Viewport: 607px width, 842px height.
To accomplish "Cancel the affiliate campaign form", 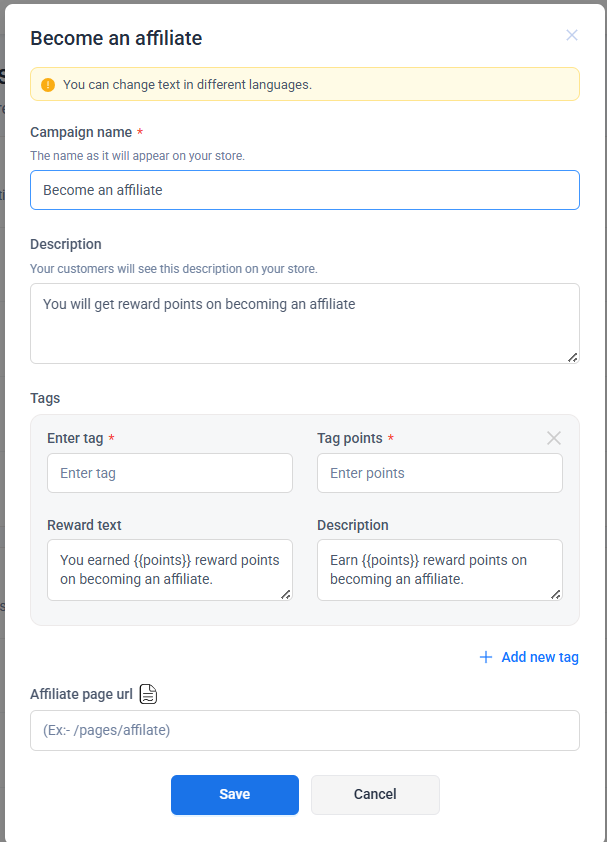I will coord(375,794).
